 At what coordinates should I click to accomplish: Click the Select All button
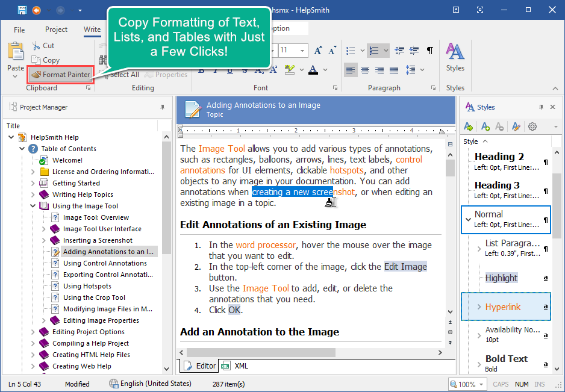click(120, 75)
